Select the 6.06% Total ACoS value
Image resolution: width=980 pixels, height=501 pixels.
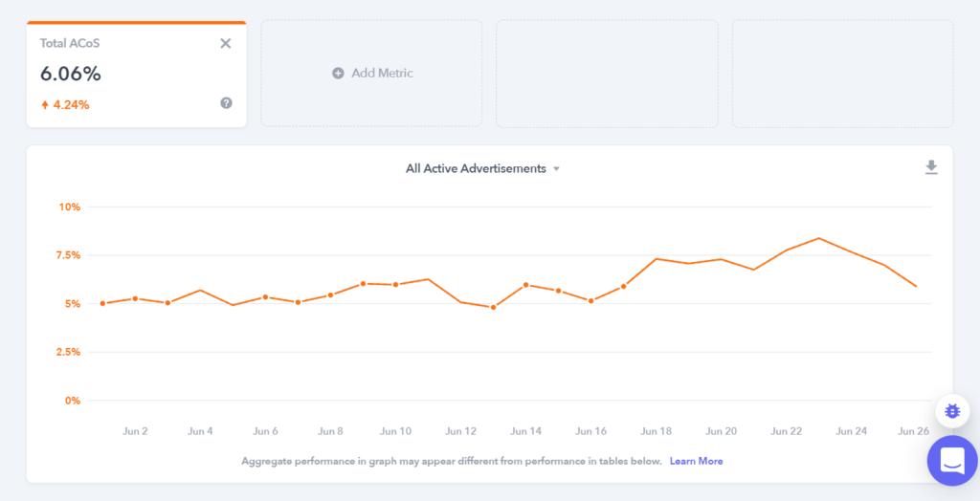(x=71, y=74)
